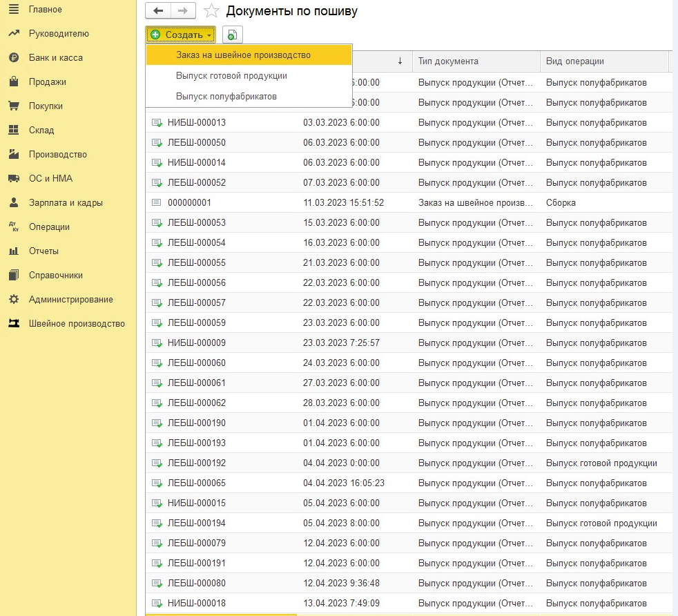The height and width of the screenshot is (616, 678).
Task: Click document icon of row ЛЕБШ-000194
Action: click(157, 523)
